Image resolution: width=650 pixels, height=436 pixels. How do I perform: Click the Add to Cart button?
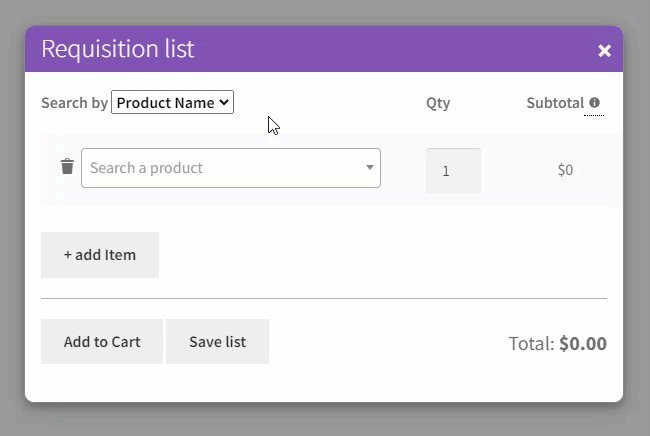pyautogui.click(x=102, y=342)
